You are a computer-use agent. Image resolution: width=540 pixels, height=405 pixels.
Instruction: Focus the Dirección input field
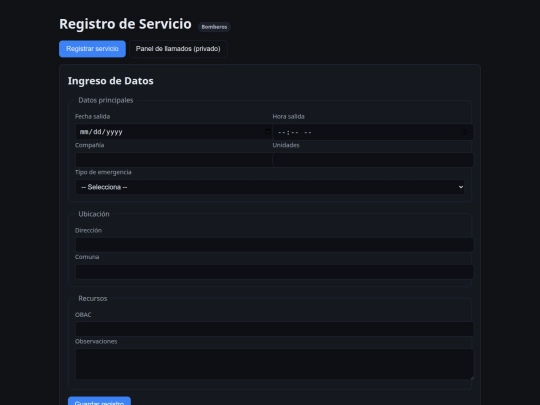click(x=274, y=245)
